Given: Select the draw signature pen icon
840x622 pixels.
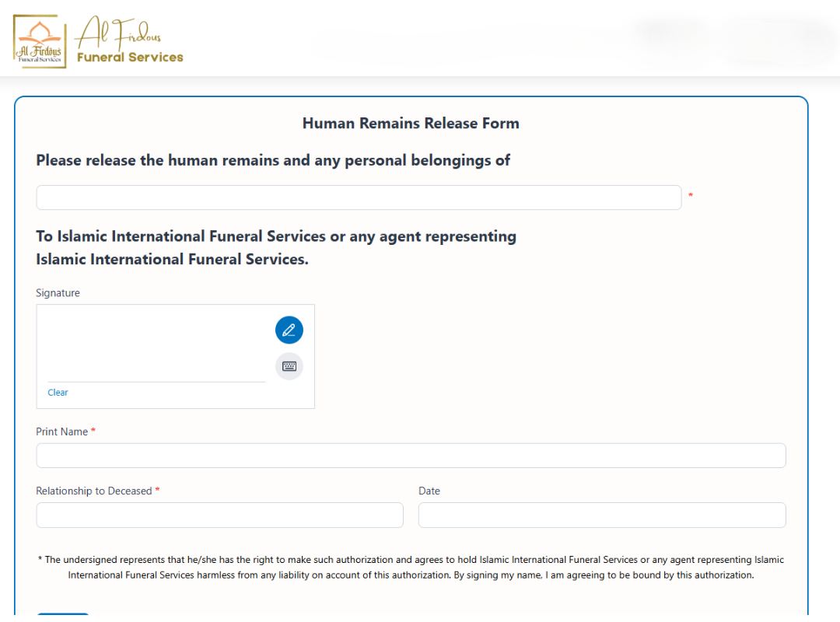Looking at the screenshot, I should click(289, 330).
